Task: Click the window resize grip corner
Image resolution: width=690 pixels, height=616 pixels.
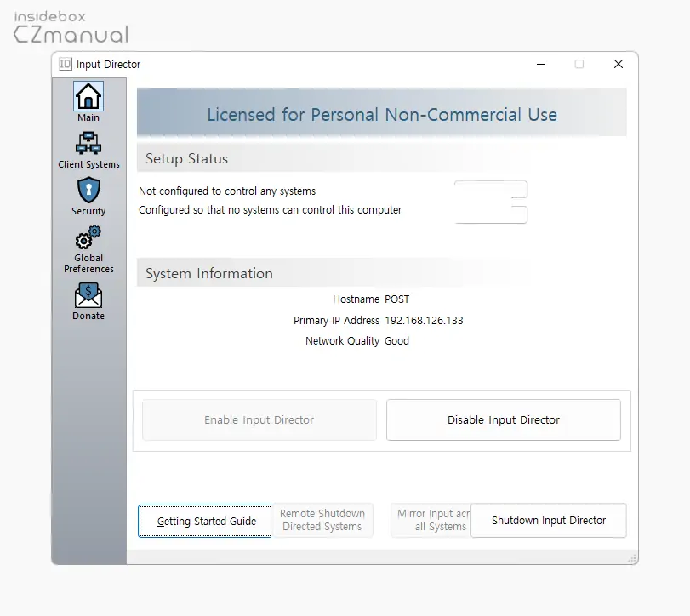Action: point(631,558)
